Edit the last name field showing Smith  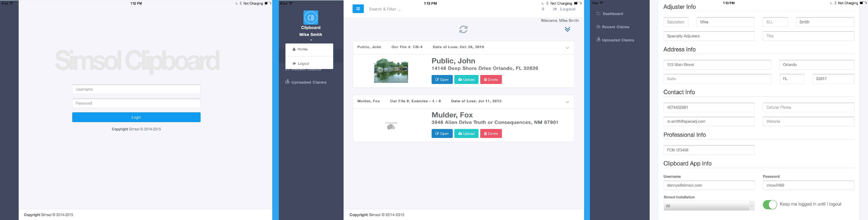point(825,22)
